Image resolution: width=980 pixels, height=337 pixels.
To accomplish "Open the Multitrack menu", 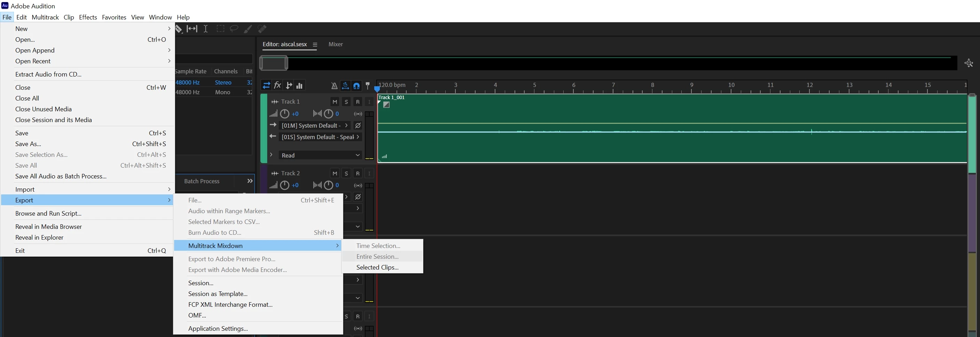I will coord(45,17).
